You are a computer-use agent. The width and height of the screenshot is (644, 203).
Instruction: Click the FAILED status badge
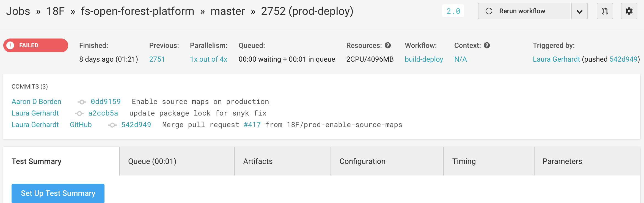(36, 45)
